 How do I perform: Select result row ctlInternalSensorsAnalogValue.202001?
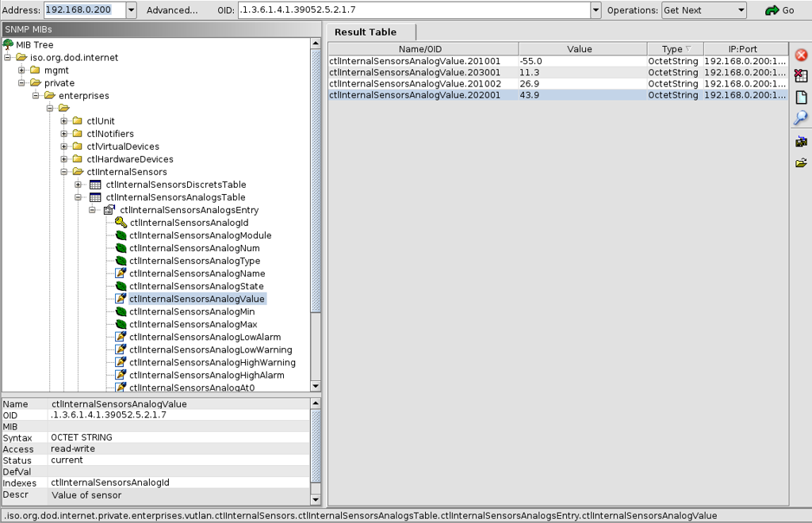(557, 95)
